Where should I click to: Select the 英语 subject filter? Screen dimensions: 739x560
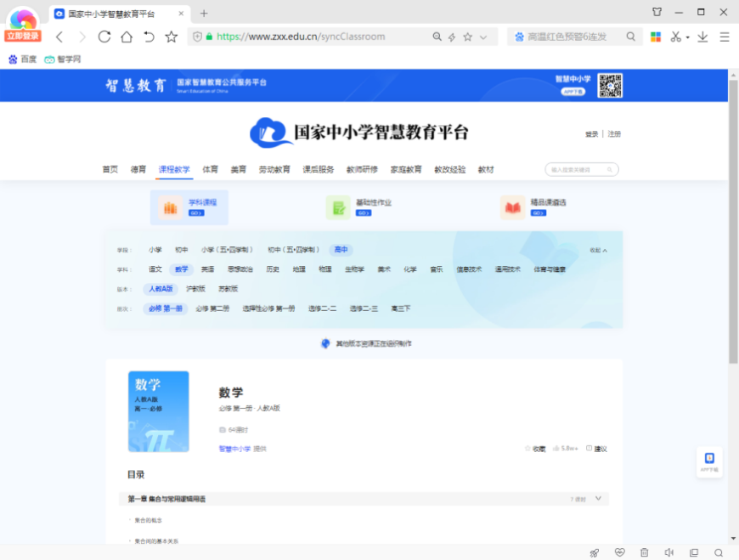coord(208,269)
